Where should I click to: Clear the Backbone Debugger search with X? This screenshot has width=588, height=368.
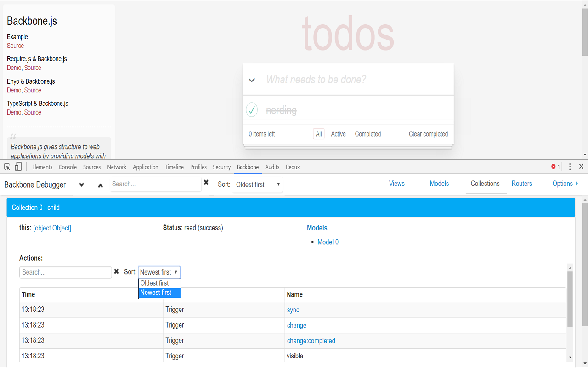(x=206, y=183)
